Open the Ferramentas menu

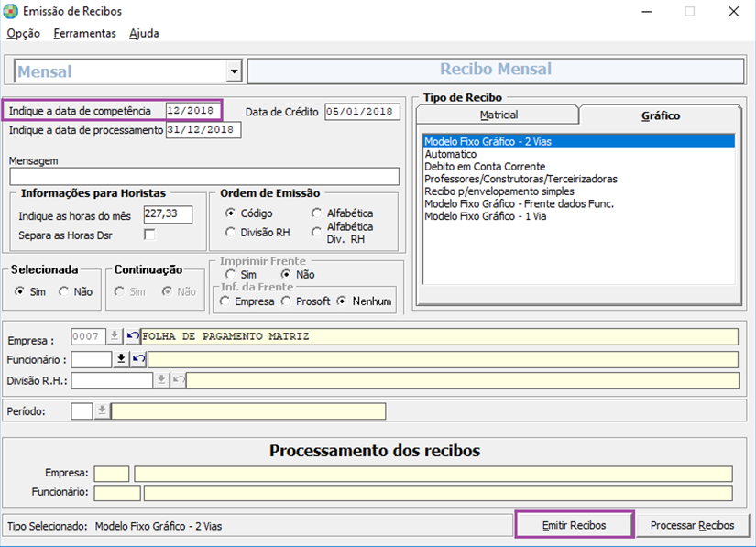coord(85,33)
